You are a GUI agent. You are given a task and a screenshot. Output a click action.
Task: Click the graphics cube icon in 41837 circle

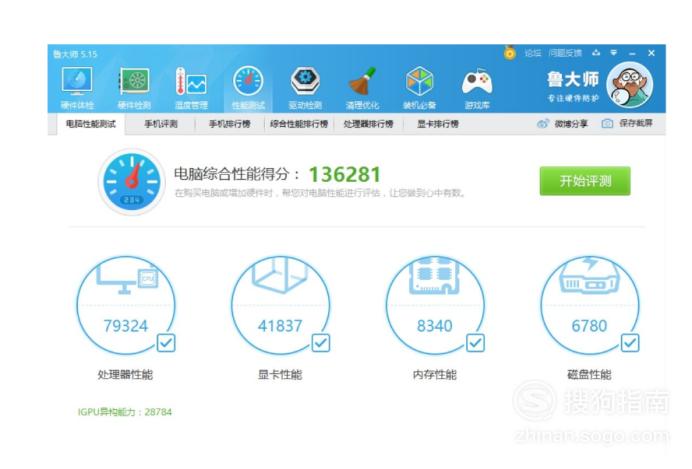tap(280, 274)
